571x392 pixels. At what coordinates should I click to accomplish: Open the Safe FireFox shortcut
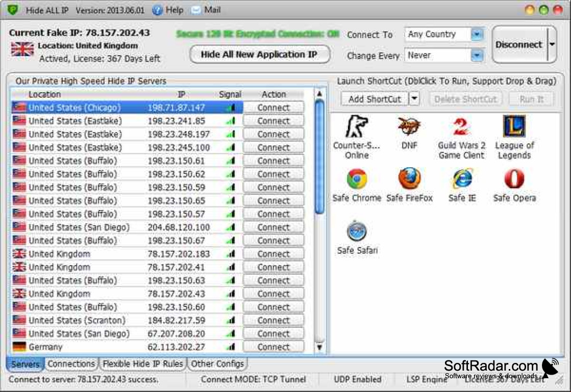pos(409,185)
